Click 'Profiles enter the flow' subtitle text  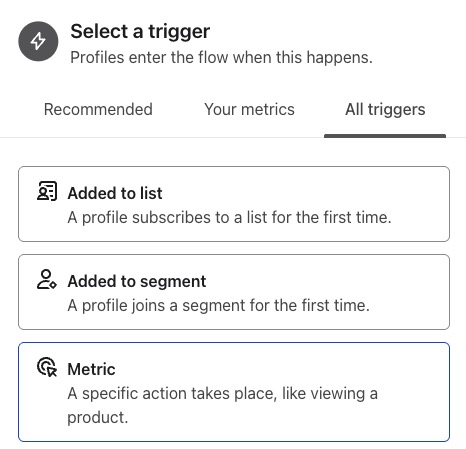tap(221, 57)
